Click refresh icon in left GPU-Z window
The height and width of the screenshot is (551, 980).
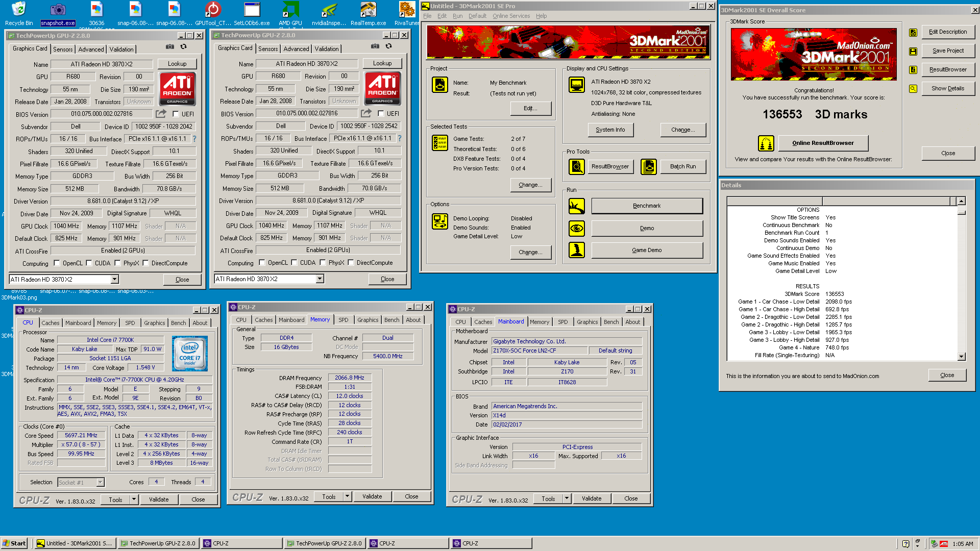[183, 47]
